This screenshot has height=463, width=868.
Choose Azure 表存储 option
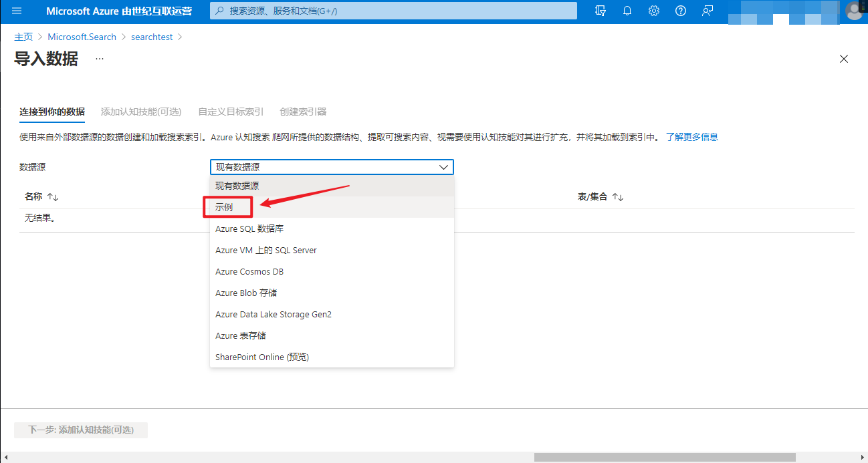click(332, 335)
